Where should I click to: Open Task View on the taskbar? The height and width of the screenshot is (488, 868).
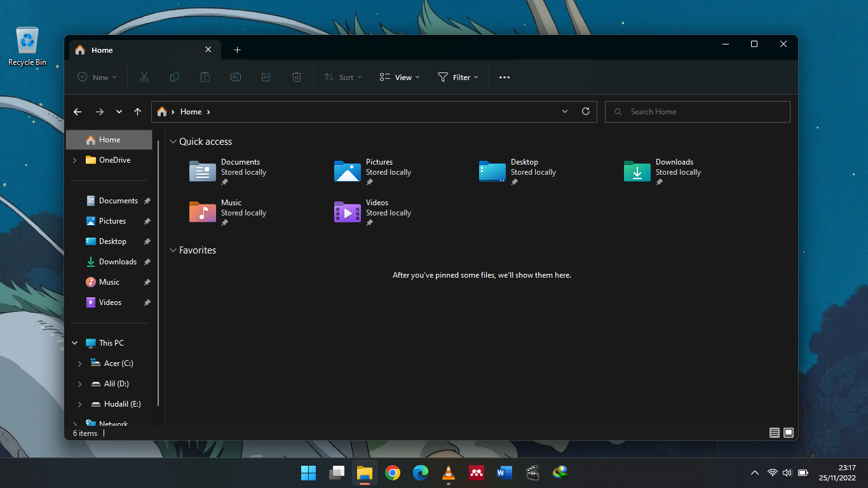tap(337, 473)
